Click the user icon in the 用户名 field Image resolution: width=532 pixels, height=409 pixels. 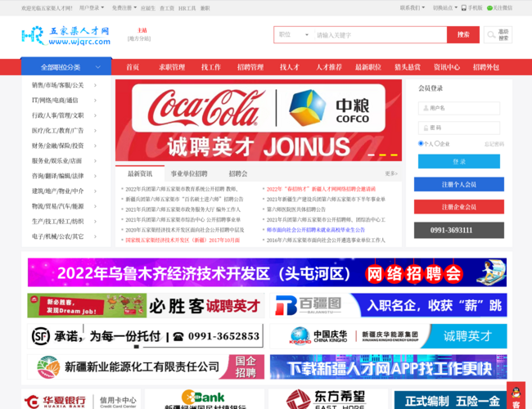tap(426, 108)
